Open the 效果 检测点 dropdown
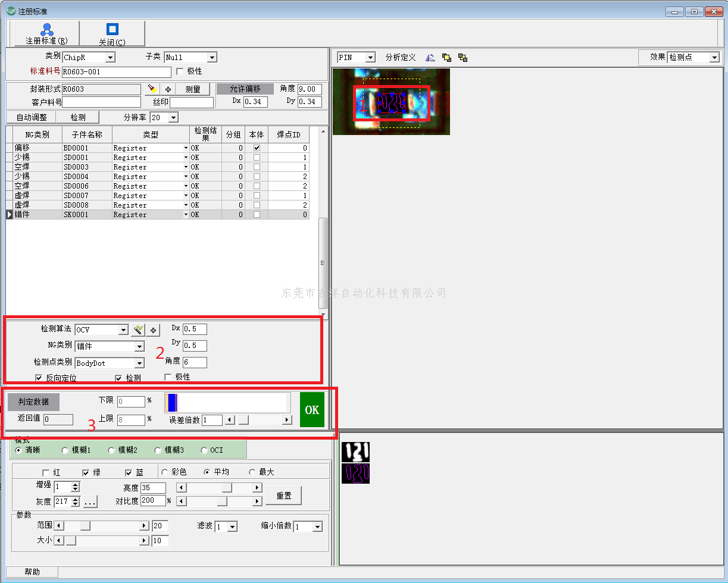This screenshot has width=728, height=583. click(714, 58)
